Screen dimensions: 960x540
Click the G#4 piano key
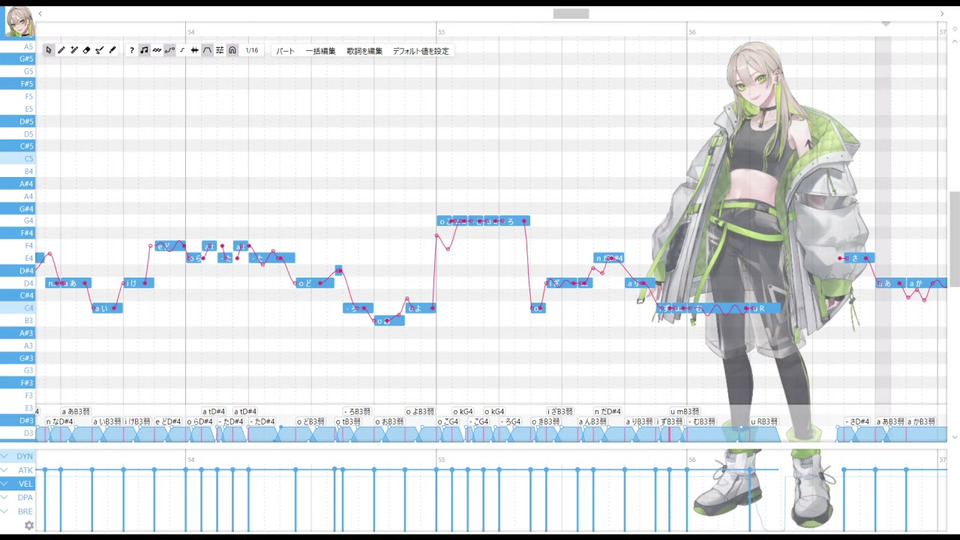18,208
